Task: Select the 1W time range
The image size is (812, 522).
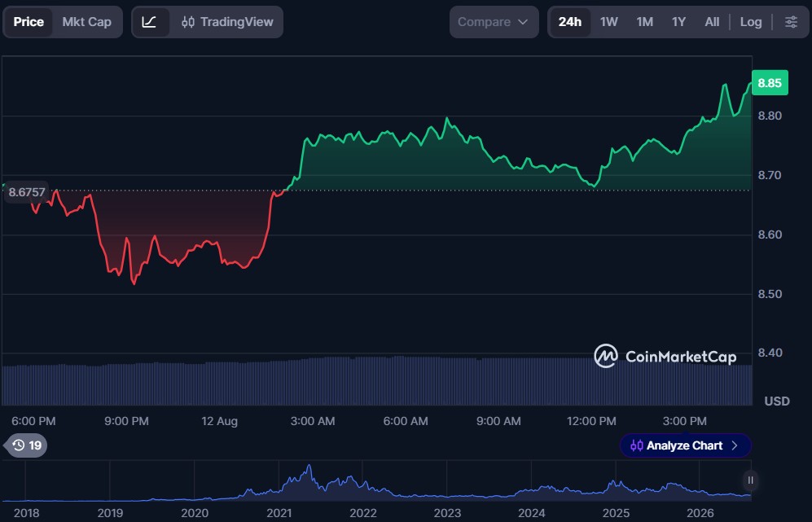Action: click(608, 22)
